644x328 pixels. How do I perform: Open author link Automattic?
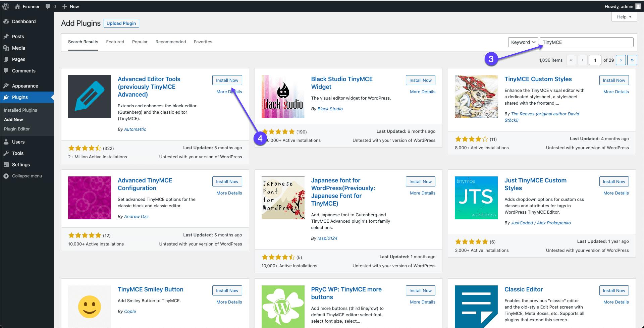[x=135, y=129]
